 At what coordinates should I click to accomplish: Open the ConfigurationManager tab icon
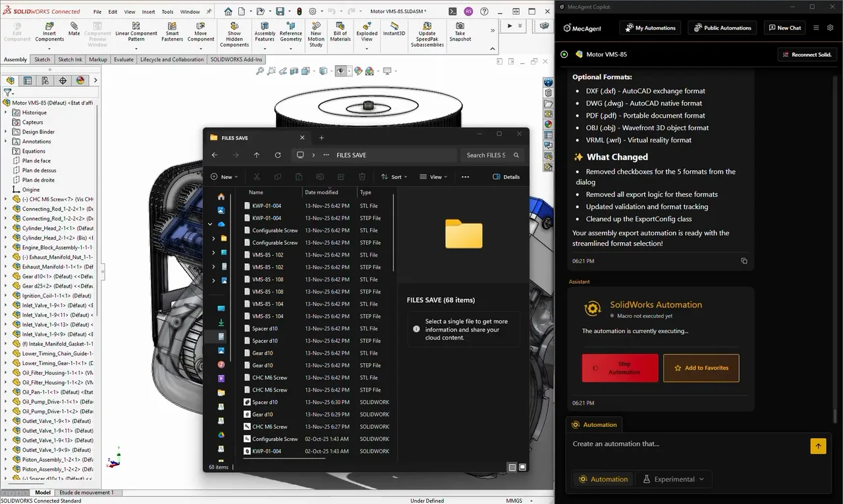click(x=45, y=80)
